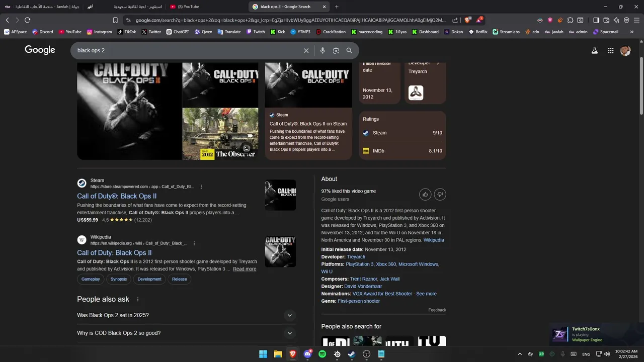The image size is (644, 362).
Task: Start voice search with the microphone icon
Action: pos(323,51)
